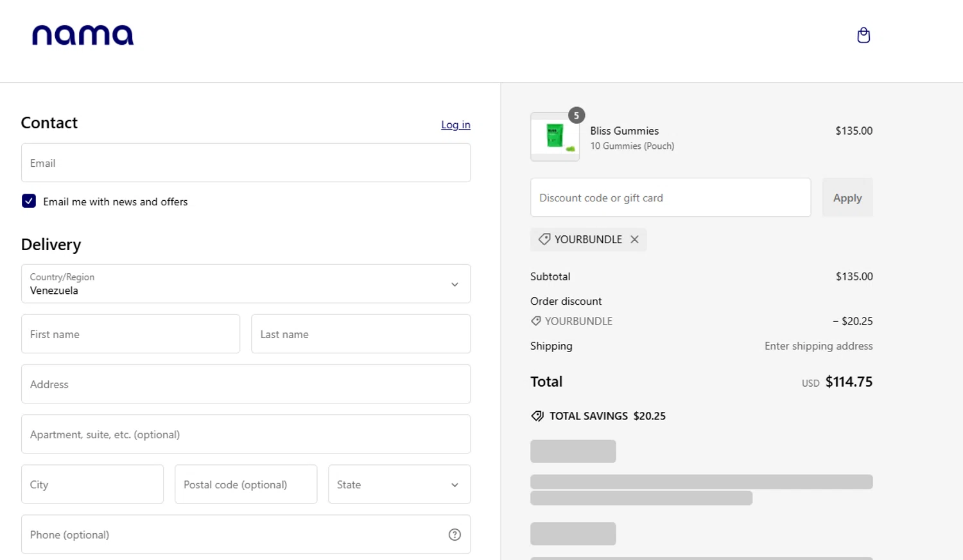The height and width of the screenshot is (560, 963).
Task: Open the shopping bag cart icon
Action: [863, 35]
